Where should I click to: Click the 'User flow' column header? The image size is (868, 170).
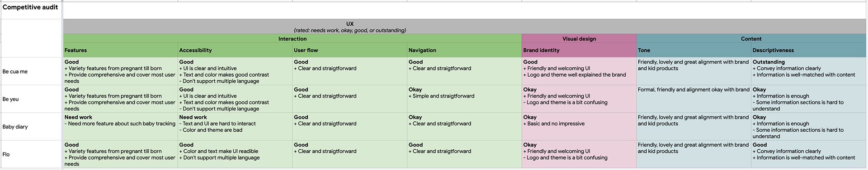(x=350, y=50)
